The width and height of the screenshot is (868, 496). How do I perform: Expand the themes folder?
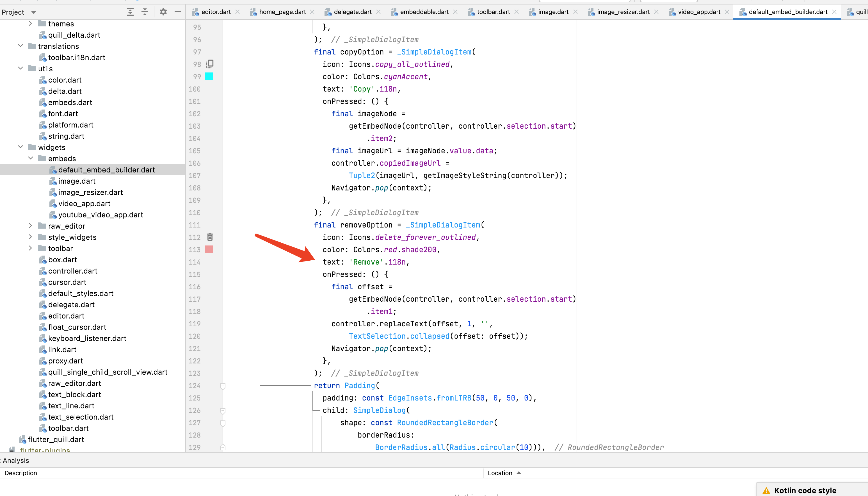(30, 24)
